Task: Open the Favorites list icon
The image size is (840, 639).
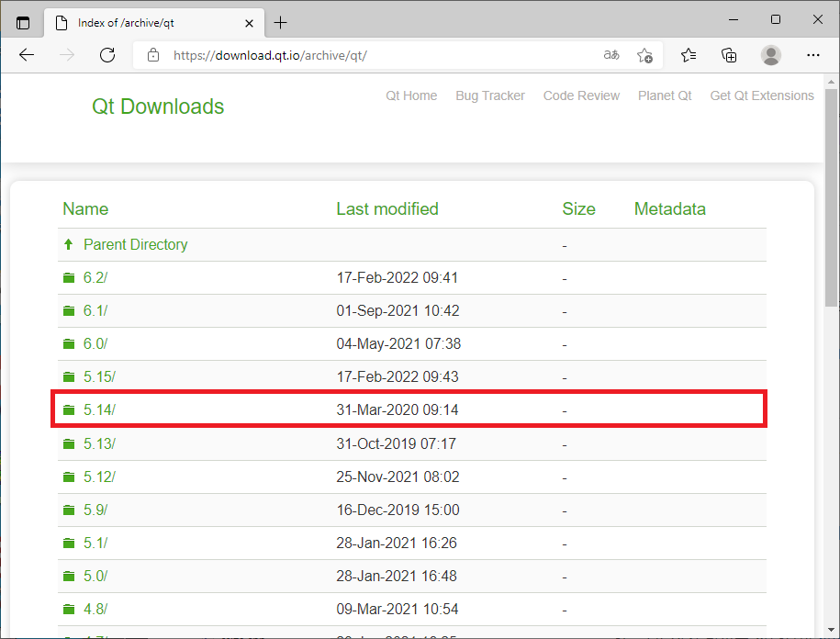Action: tap(689, 55)
